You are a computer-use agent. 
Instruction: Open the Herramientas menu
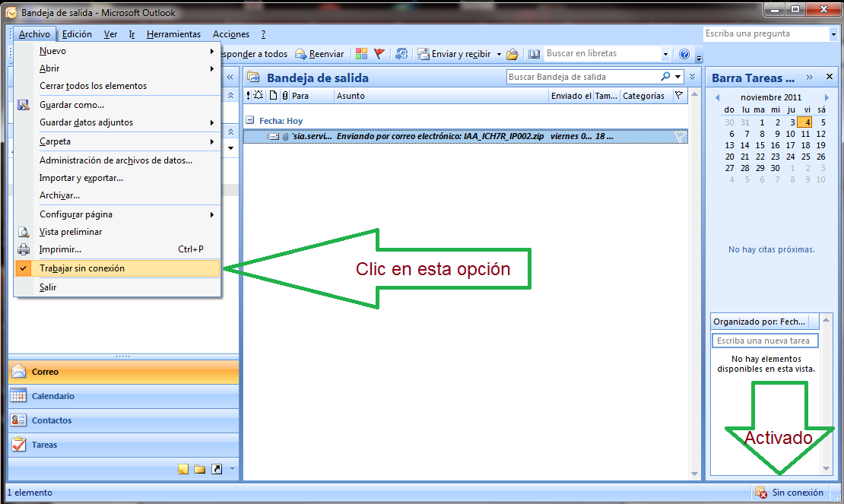tap(173, 34)
